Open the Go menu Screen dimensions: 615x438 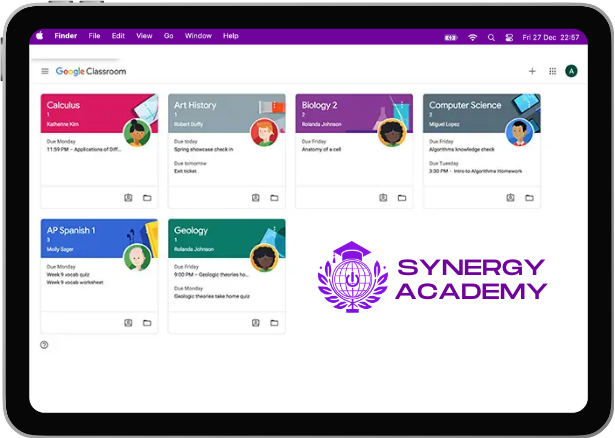click(168, 36)
